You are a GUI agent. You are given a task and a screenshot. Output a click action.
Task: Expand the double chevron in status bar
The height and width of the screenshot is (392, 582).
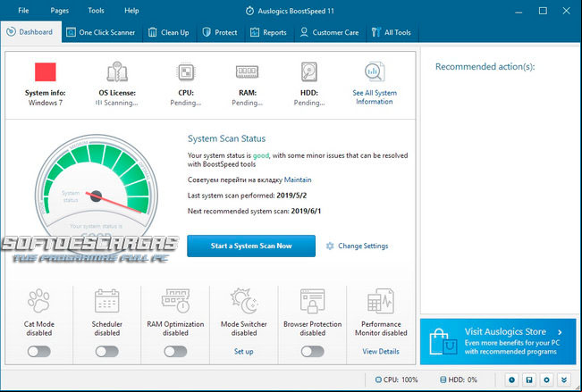564,379
